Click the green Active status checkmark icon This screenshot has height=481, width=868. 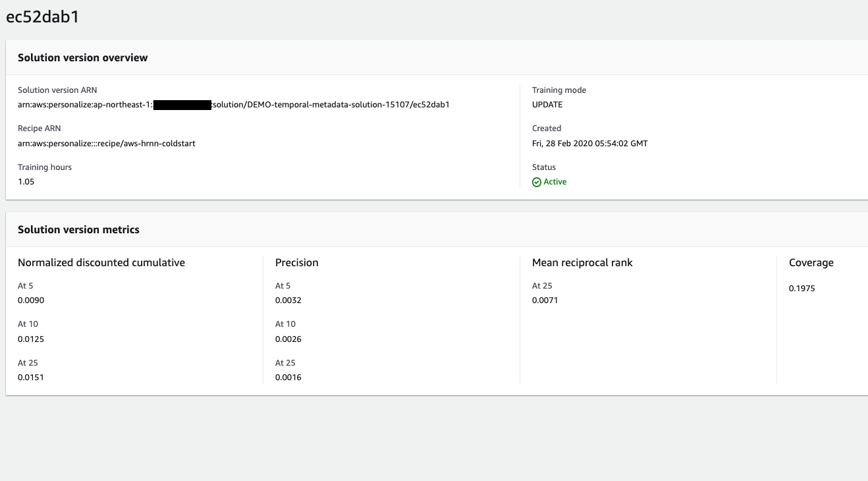tap(537, 181)
